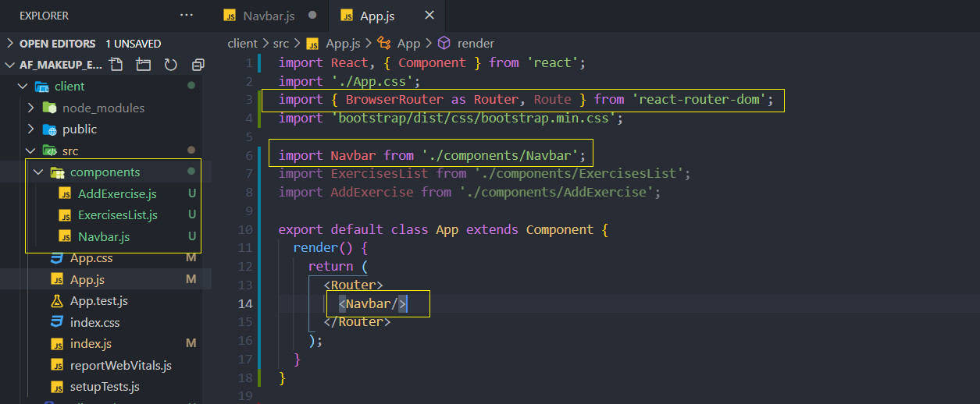Collapse all folders in Explorer
980x404 pixels.
pos(198,65)
